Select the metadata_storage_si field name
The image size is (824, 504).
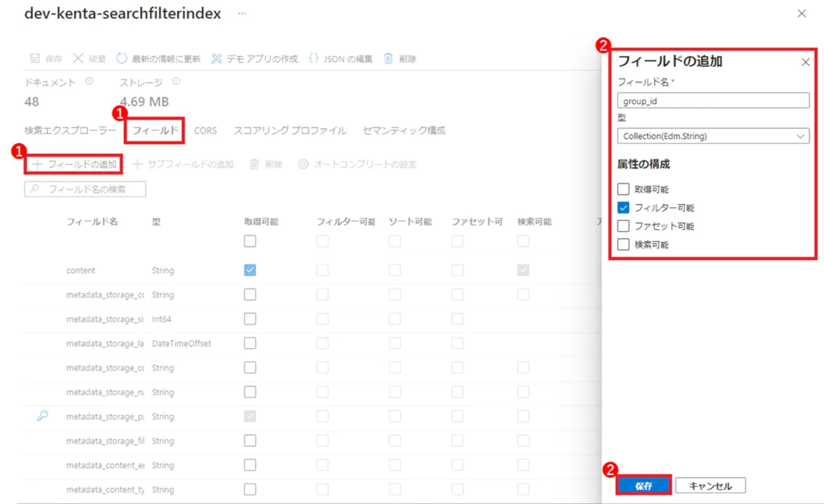105,319
